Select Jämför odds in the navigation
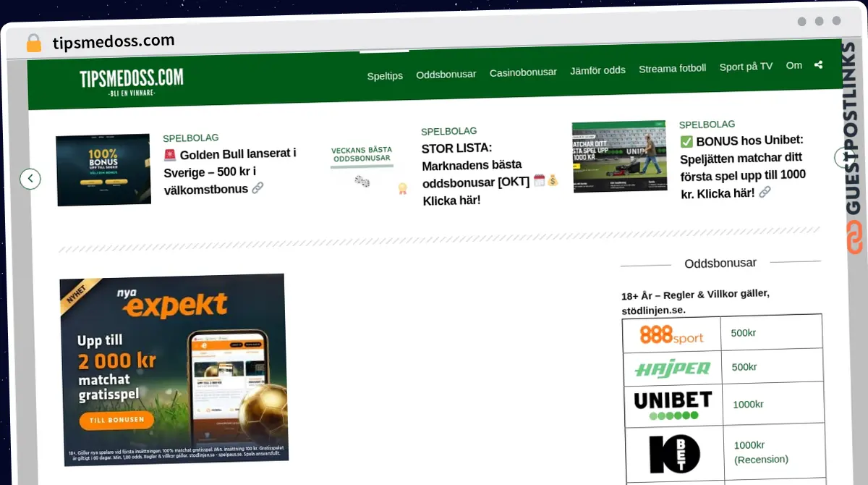Viewport: 868px width, 485px height. point(597,70)
